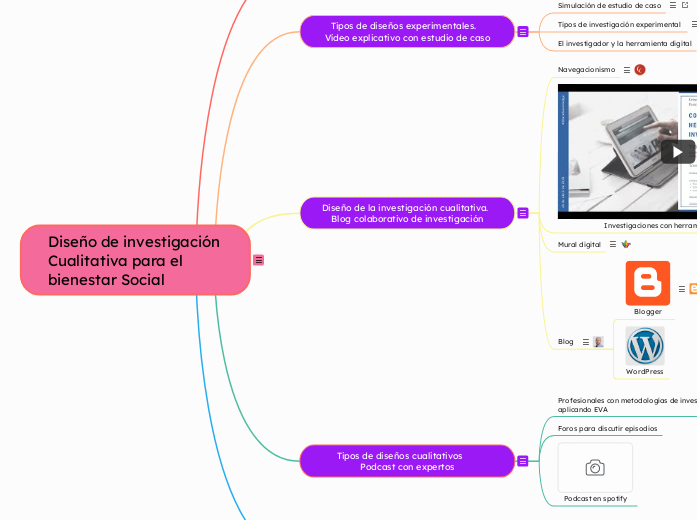Select node Diseño de la investigación cualitativa
This screenshot has width=697, height=520.
click(407, 213)
